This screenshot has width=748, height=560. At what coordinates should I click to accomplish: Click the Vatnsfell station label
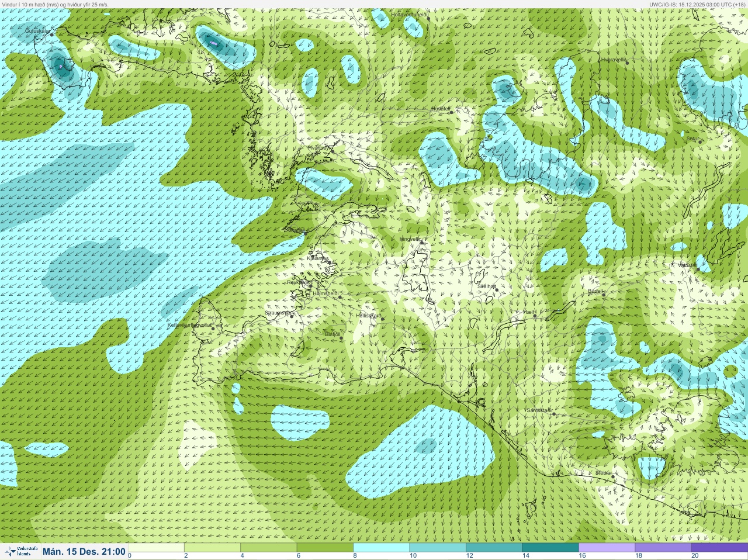click(687, 265)
